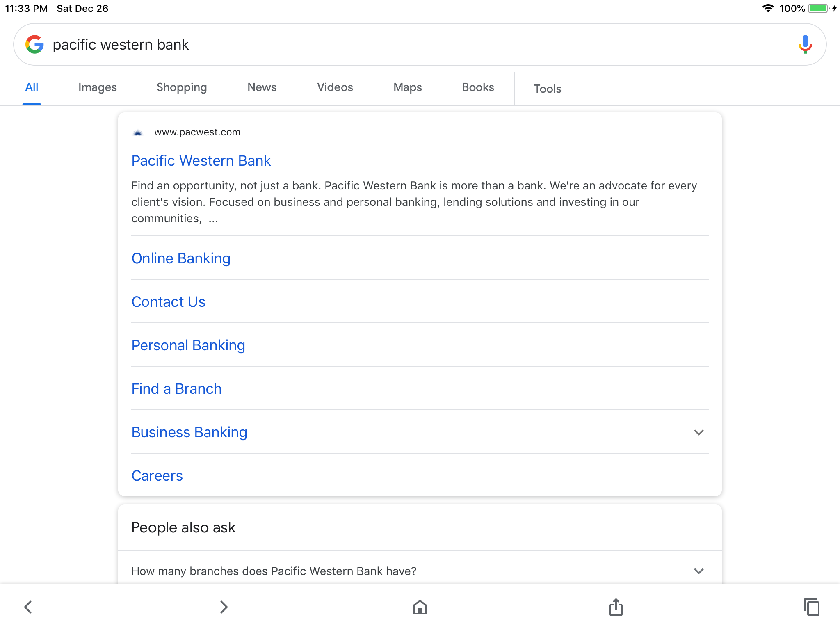Viewport: 840px width, 630px height.
Task: Open the home page icon
Action: point(420,607)
